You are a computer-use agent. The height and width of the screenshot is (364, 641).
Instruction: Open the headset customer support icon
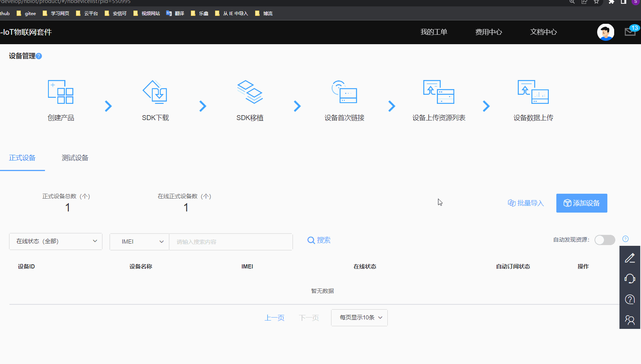[x=630, y=279]
